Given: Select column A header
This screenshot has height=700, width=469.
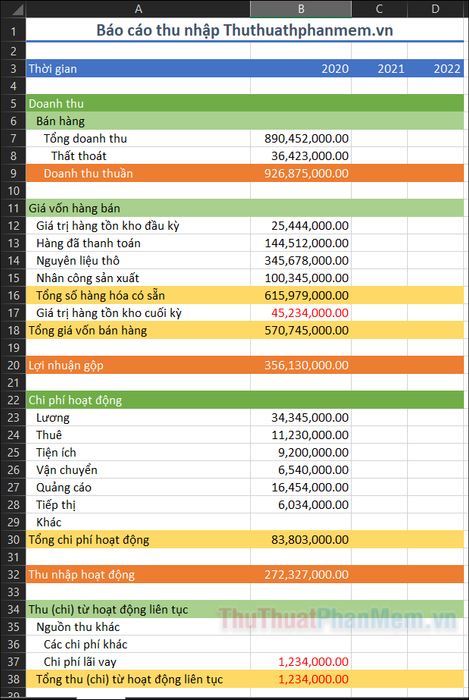Looking at the screenshot, I should pos(138,8).
